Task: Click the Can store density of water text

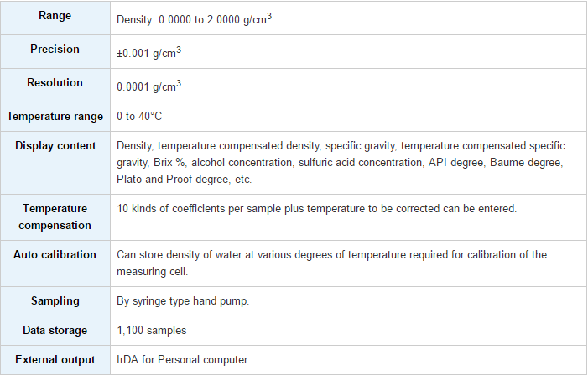Action: 331,263
